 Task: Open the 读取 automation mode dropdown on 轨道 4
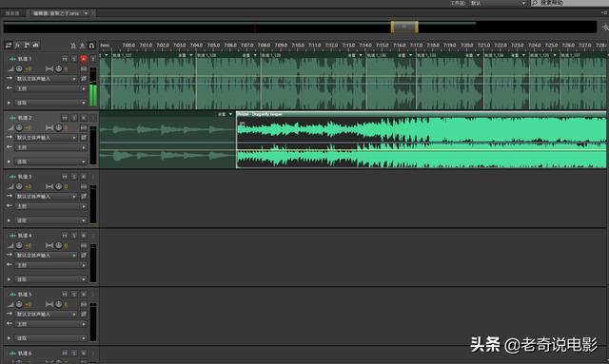(51, 279)
